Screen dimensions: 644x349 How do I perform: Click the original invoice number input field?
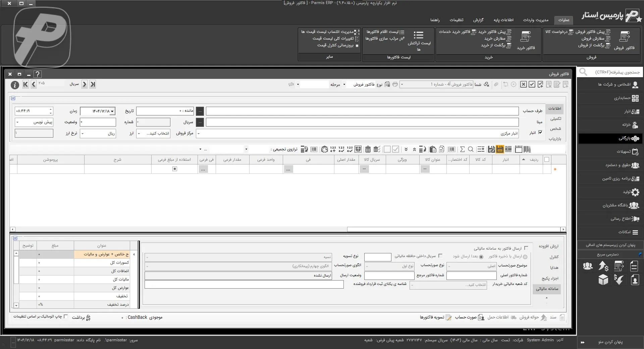(471, 276)
